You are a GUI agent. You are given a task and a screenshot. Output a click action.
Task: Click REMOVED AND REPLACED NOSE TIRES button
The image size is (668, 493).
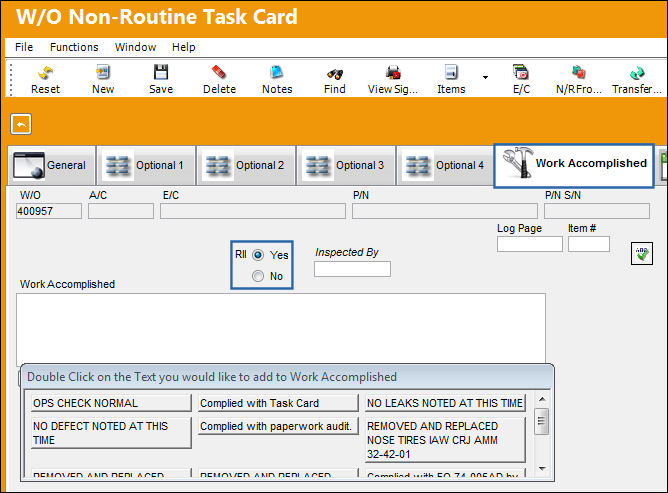pyautogui.click(x=445, y=440)
